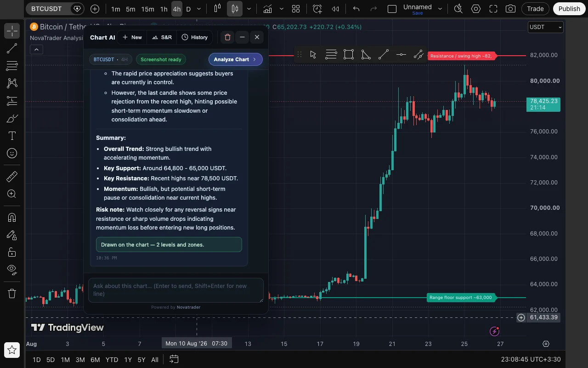Viewport: 588px width, 368px height.
Task: Open the Fibonacci retracement tool
Action: (x=12, y=66)
